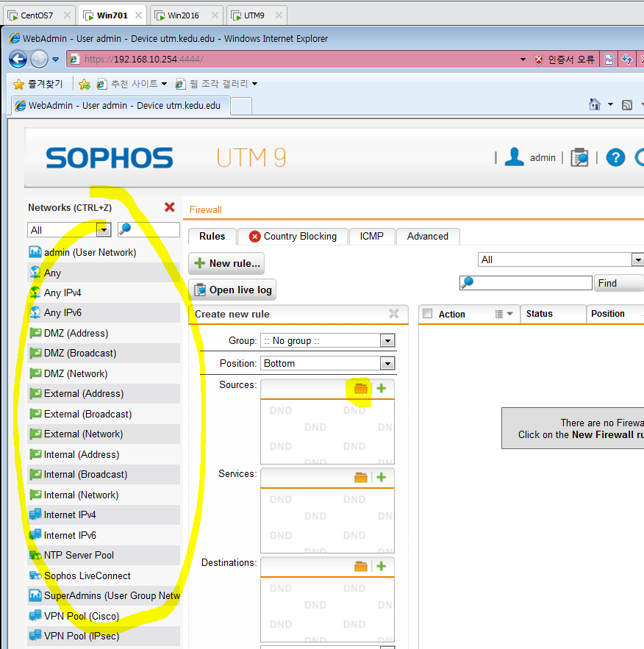Click the Networks search field
This screenshot has height=649, width=644.
tap(149, 230)
